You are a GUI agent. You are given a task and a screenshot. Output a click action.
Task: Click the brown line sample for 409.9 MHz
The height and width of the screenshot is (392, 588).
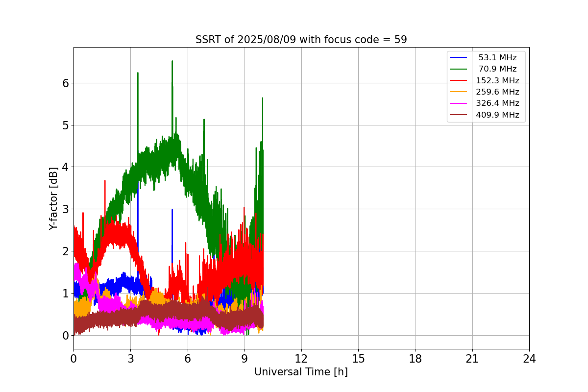[x=459, y=115]
